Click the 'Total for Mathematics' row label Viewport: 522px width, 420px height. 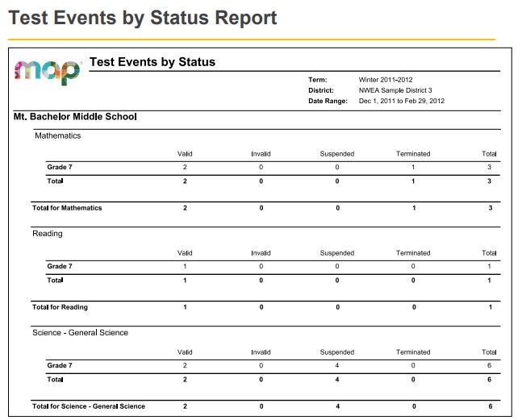click(x=67, y=208)
